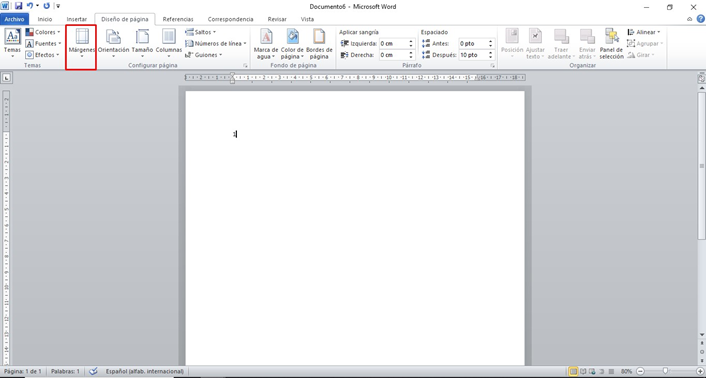This screenshot has width=706, height=378.
Task: Expand the Efectos theme dropdown
Action: (43, 55)
